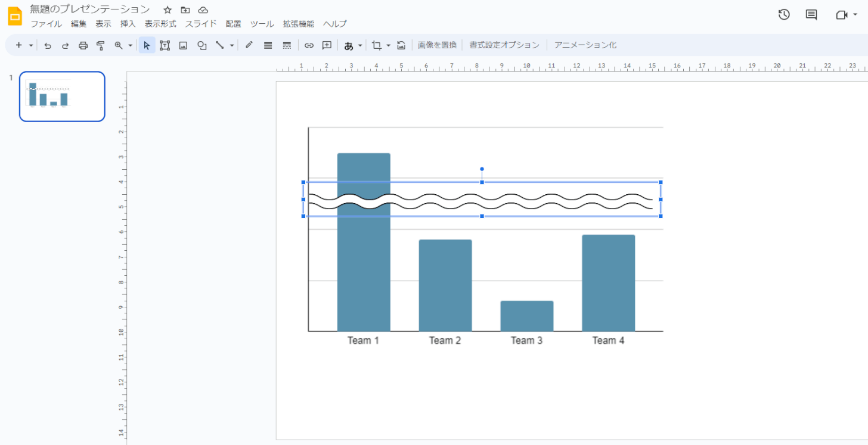Screen dimensions: 868x445
Task: Click the Team 4 bar in chart
Action: [x=609, y=283]
